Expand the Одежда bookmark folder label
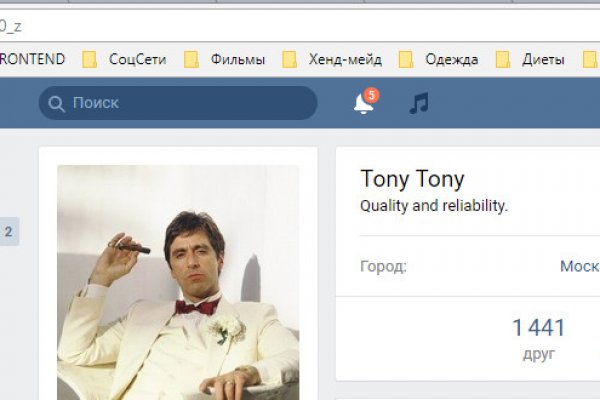 tap(452, 60)
